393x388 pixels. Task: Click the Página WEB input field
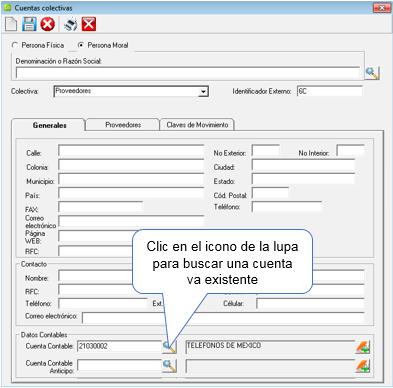point(96,236)
